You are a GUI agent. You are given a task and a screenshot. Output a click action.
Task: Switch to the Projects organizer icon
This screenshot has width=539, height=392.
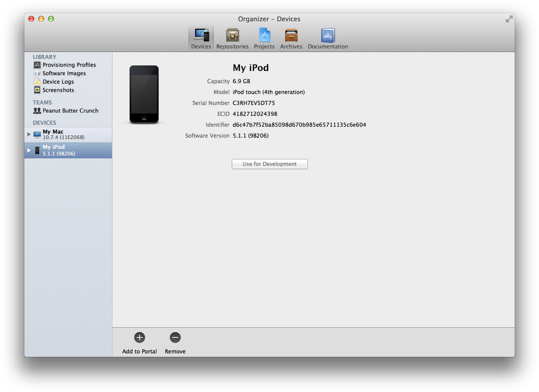pos(265,35)
